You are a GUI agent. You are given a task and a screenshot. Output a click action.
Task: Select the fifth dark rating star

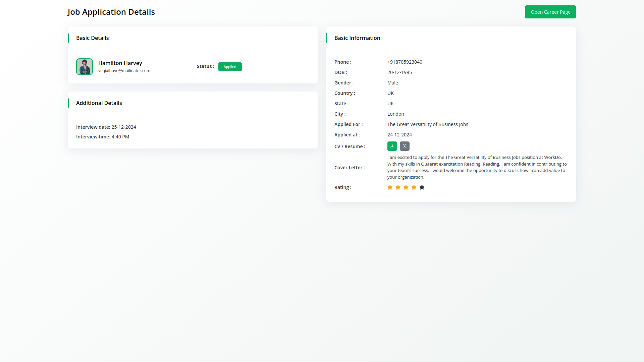[422, 187]
